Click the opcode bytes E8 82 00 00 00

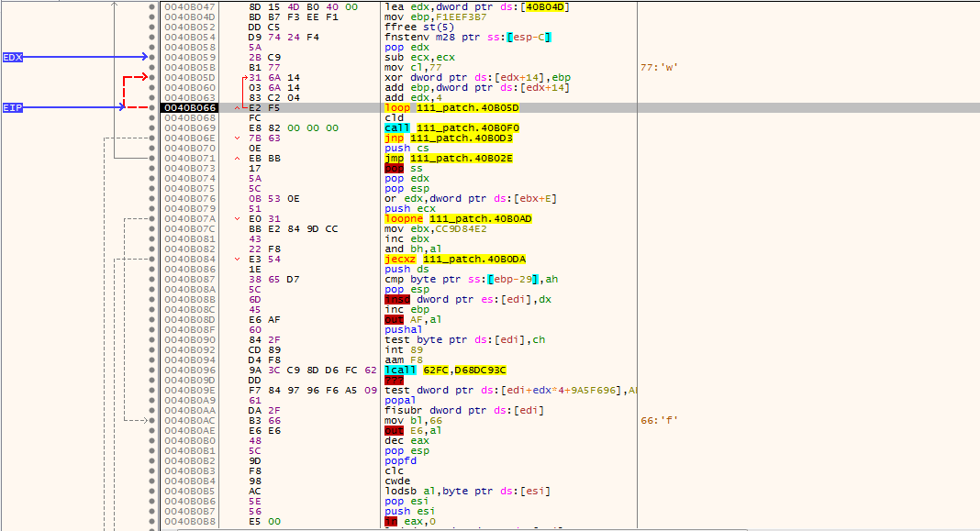click(293, 128)
